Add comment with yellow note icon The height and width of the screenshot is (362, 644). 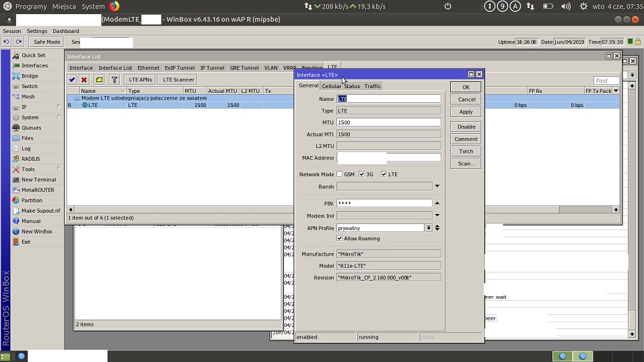(x=99, y=79)
